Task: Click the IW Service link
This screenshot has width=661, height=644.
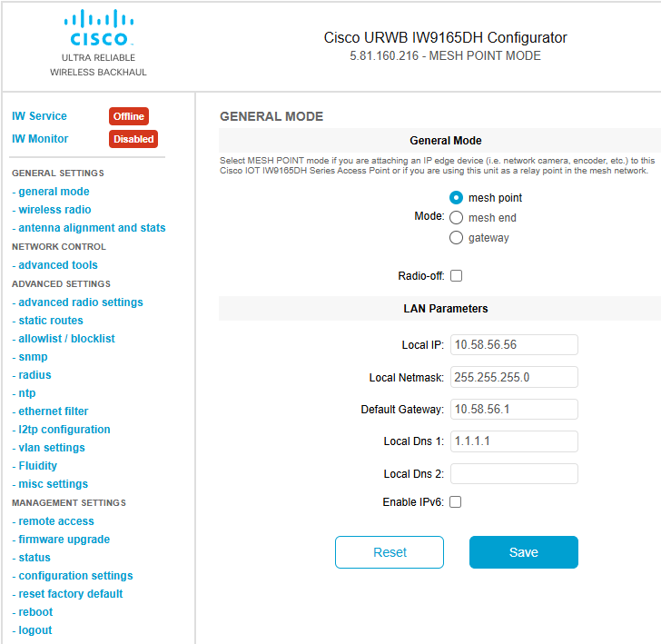Action: (x=39, y=116)
